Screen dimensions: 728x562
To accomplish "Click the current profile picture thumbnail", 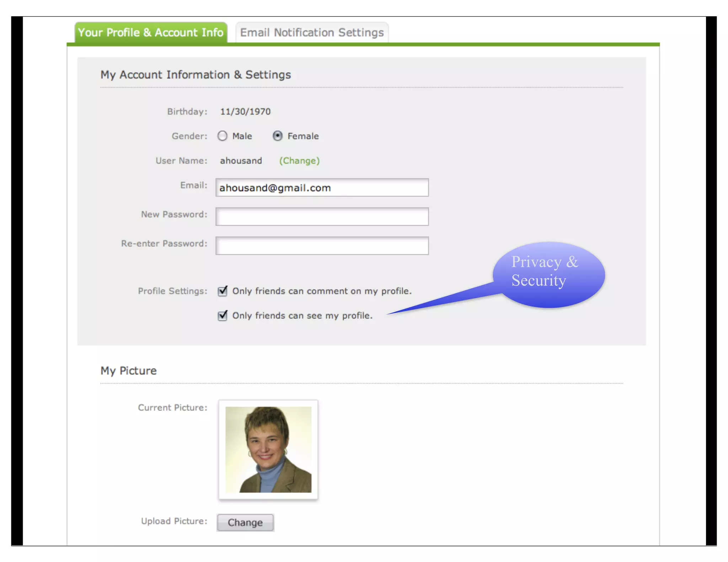I will coord(268,449).
